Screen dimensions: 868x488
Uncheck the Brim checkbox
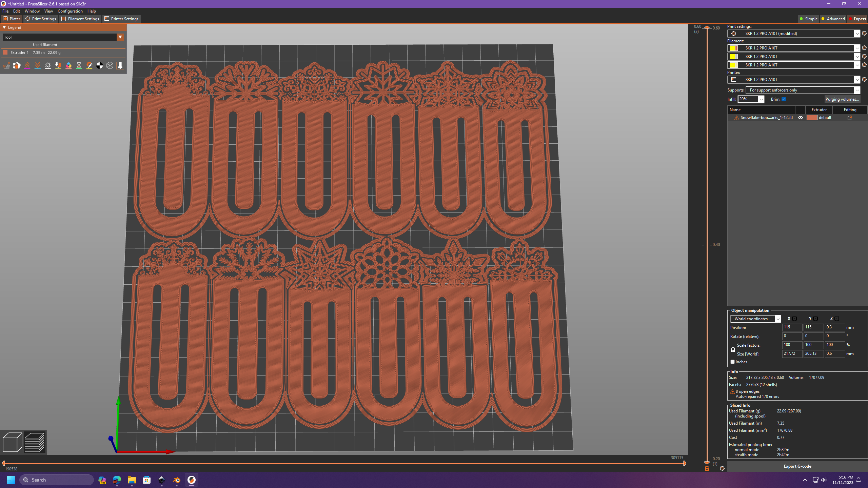(784, 99)
